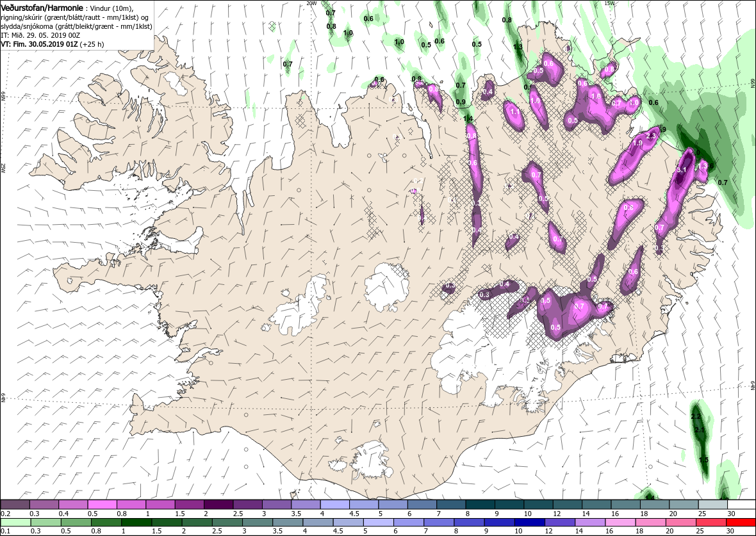Image resolution: width=756 pixels, height=536 pixels.
Task: Click the 15W longitude label at the top
Action: (609, 3)
